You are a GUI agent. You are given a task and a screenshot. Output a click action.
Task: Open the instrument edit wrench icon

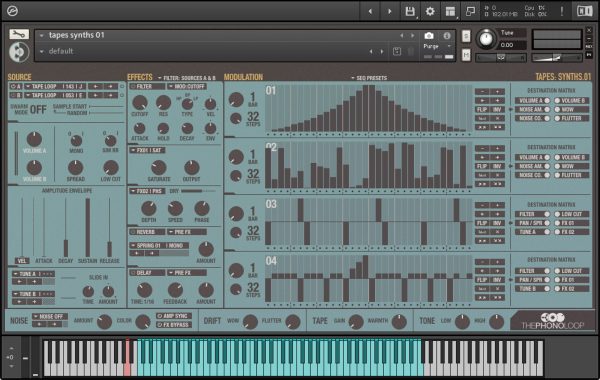coord(19,34)
